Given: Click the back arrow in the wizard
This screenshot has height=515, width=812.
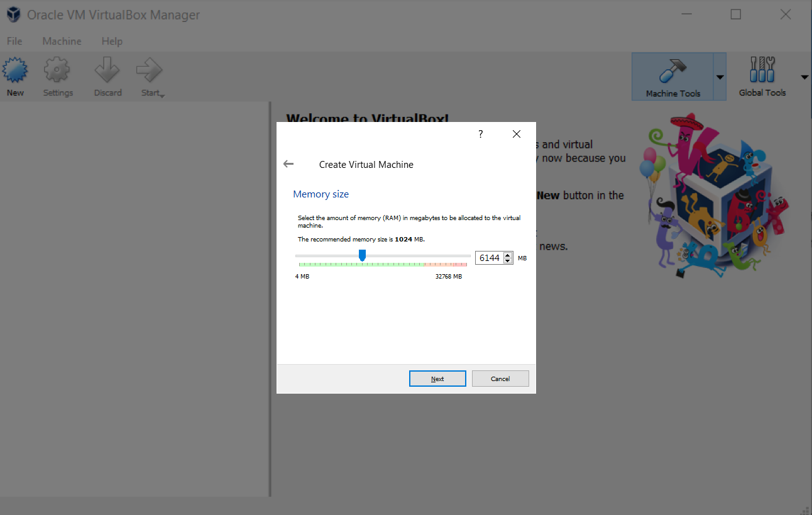Looking at the screenshot, I should pyautogui.click(x=288, y=163).
